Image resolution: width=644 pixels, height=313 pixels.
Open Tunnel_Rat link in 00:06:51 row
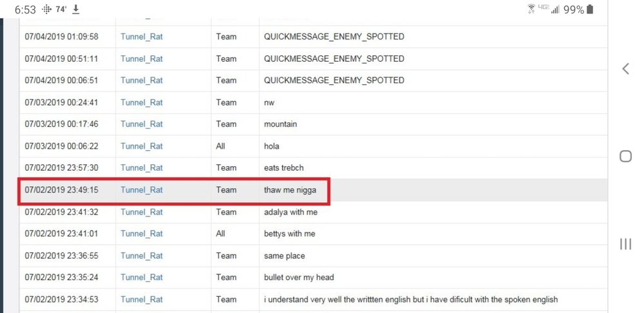tap(142, 81)
